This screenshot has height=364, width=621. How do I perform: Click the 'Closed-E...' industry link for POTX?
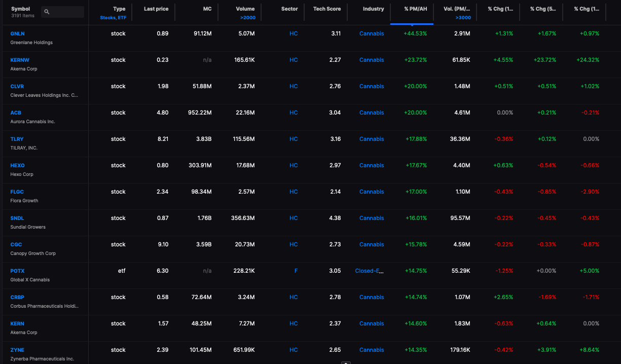coord(370,271)
